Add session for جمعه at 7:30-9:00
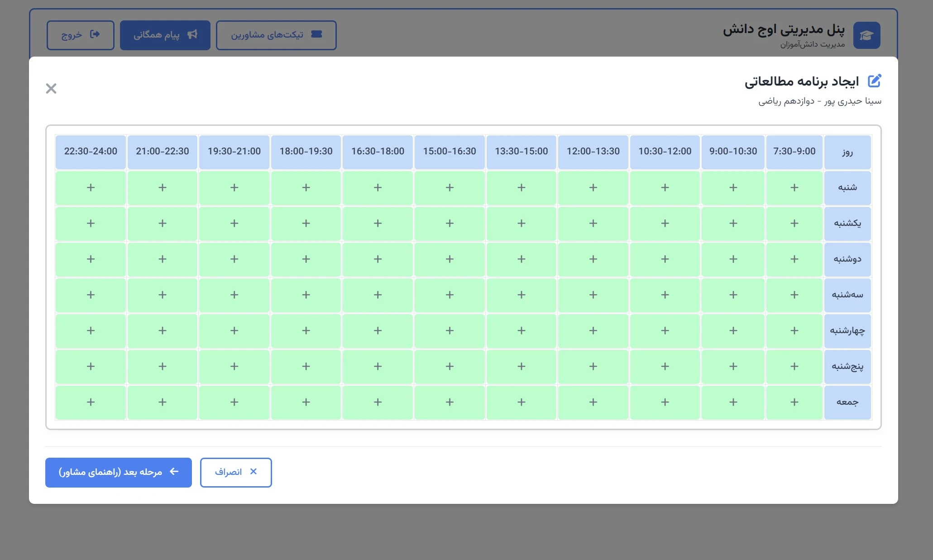The width and height of the screenshot is (933, 560). [794, 402]
